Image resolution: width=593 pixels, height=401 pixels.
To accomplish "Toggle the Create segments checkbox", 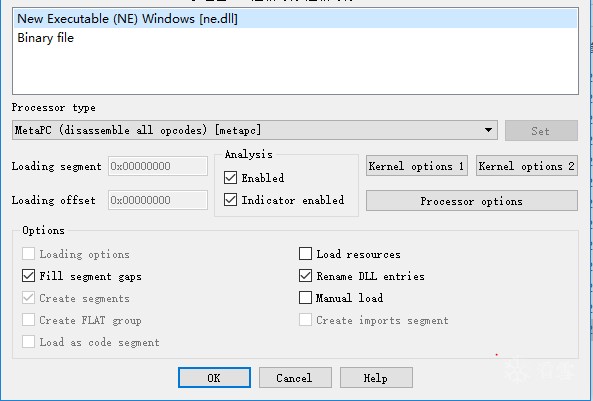I will tap(28, 298).
